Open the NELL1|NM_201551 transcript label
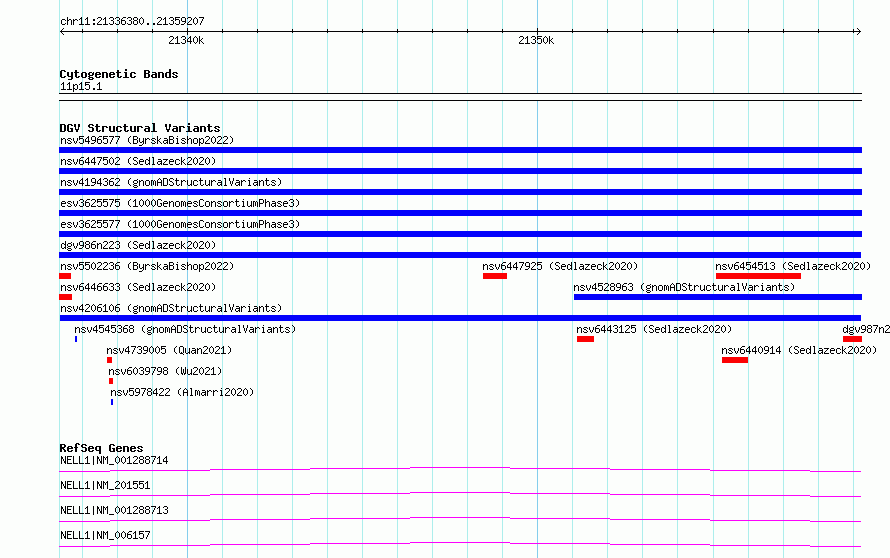Viewport: 890px width, 558px height. 105,485
